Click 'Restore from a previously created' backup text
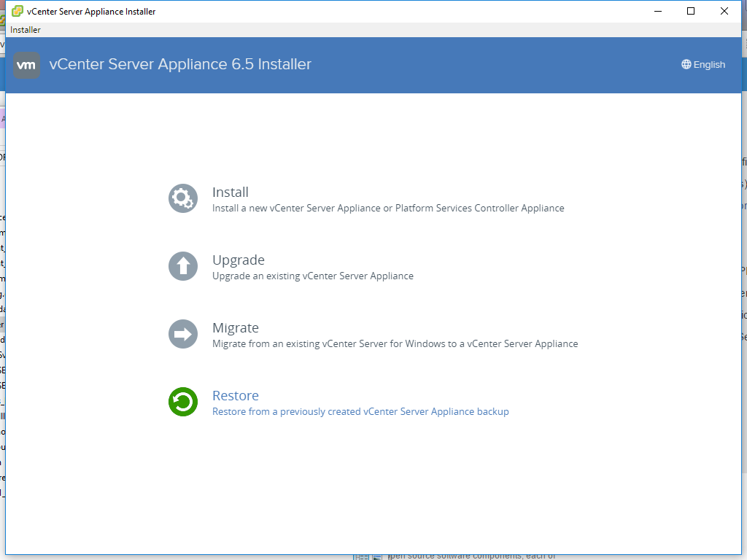 coord(360,411)
